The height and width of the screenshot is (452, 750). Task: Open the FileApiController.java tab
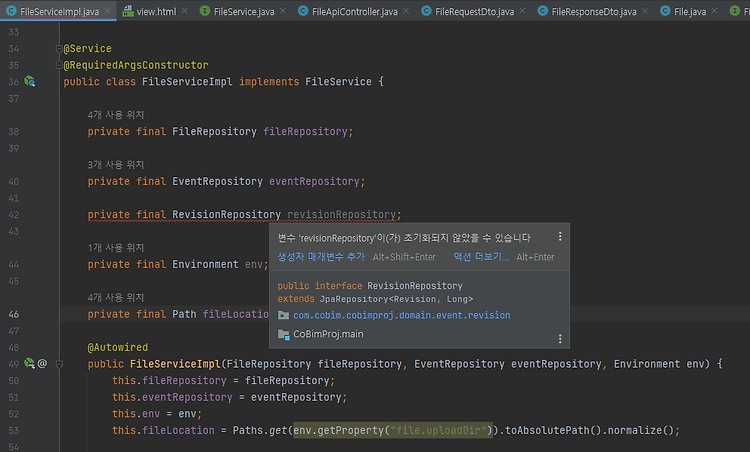tap(354, 11)
